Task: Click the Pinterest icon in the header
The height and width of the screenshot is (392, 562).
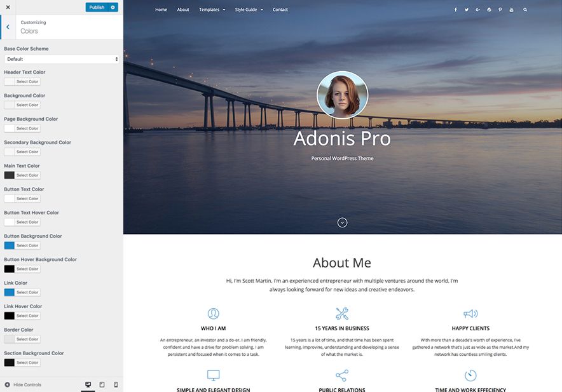Action: pos(500,10)
